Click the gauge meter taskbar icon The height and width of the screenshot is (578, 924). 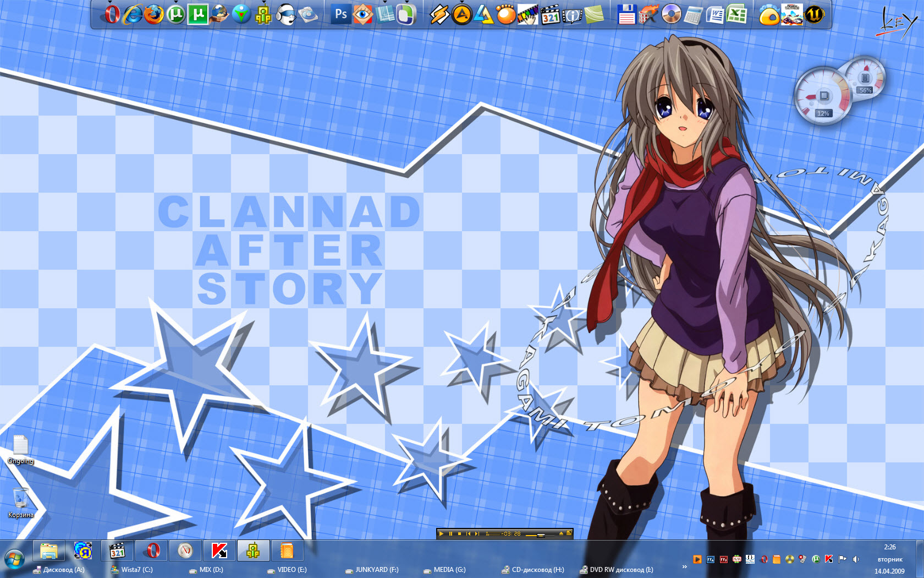(x=185, y=550)
